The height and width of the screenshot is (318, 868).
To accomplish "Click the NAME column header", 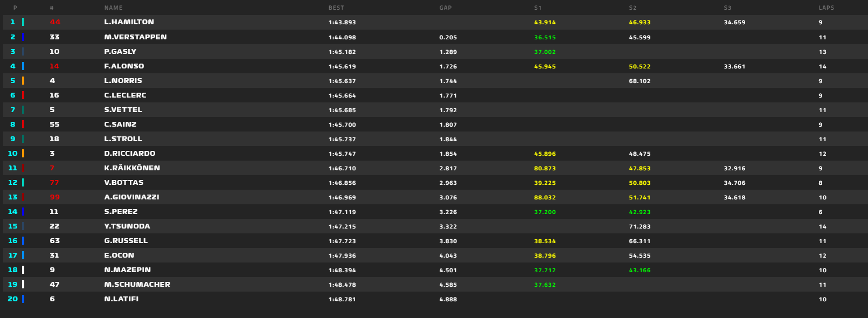I will [x=113, y=8].
